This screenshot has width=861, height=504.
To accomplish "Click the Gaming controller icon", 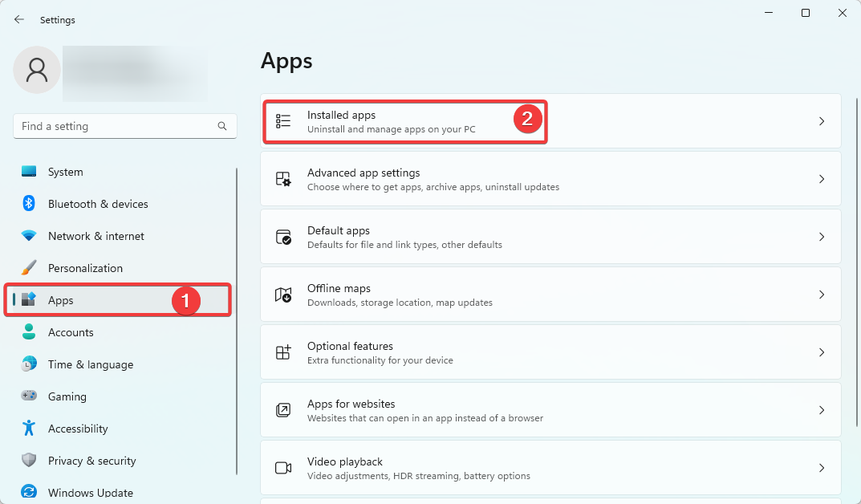I will [29, 396].
